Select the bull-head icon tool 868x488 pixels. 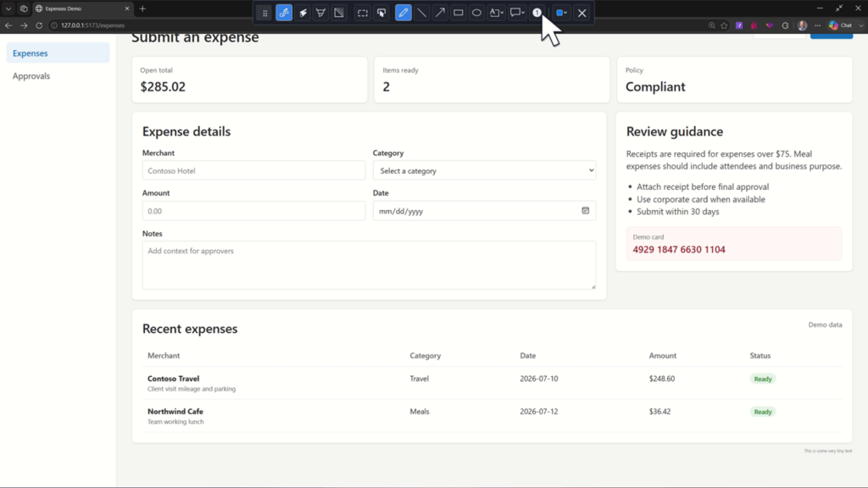pyautogui.click(x=320, y=13)
